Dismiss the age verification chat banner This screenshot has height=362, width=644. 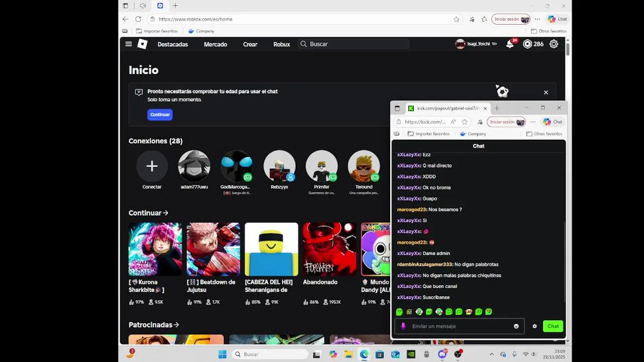pos(546,93)
